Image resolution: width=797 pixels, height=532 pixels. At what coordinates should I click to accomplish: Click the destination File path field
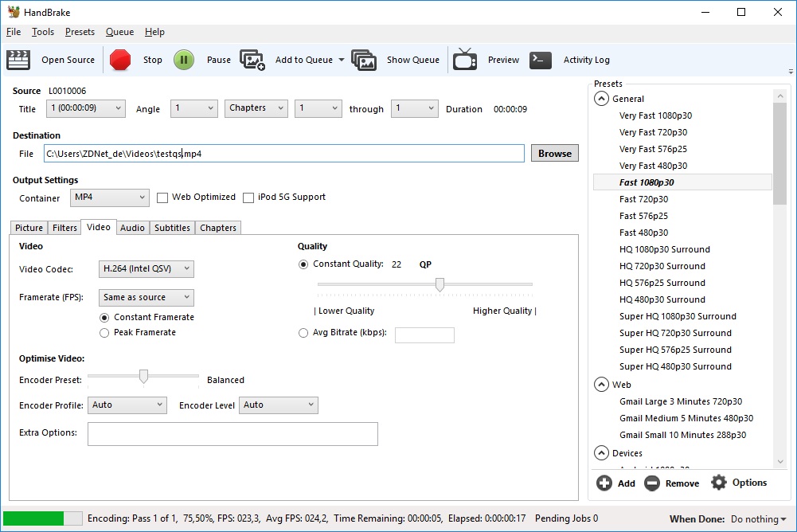[x=283, y=154]
